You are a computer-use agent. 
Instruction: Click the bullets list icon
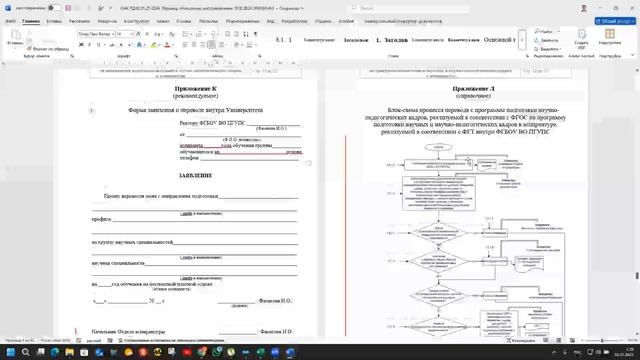[186, 34]
